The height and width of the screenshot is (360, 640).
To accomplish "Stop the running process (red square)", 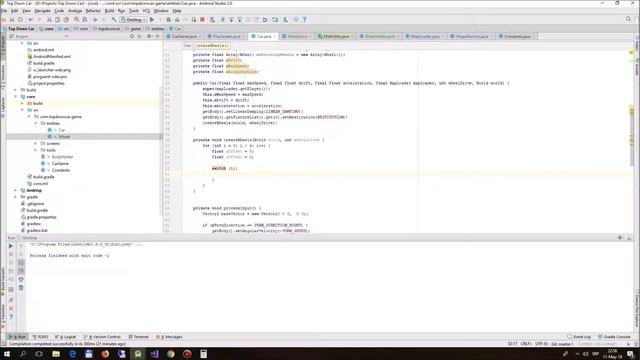I will coord(202,20).
